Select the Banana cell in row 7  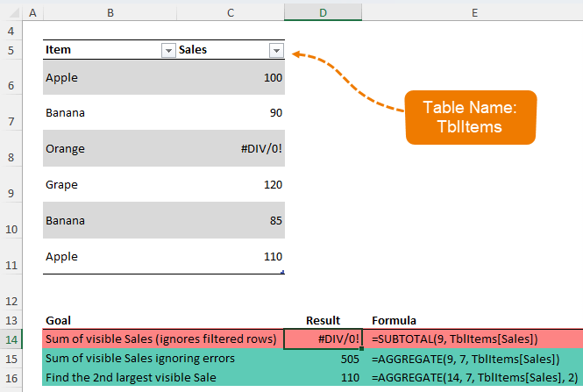(110, 113)
